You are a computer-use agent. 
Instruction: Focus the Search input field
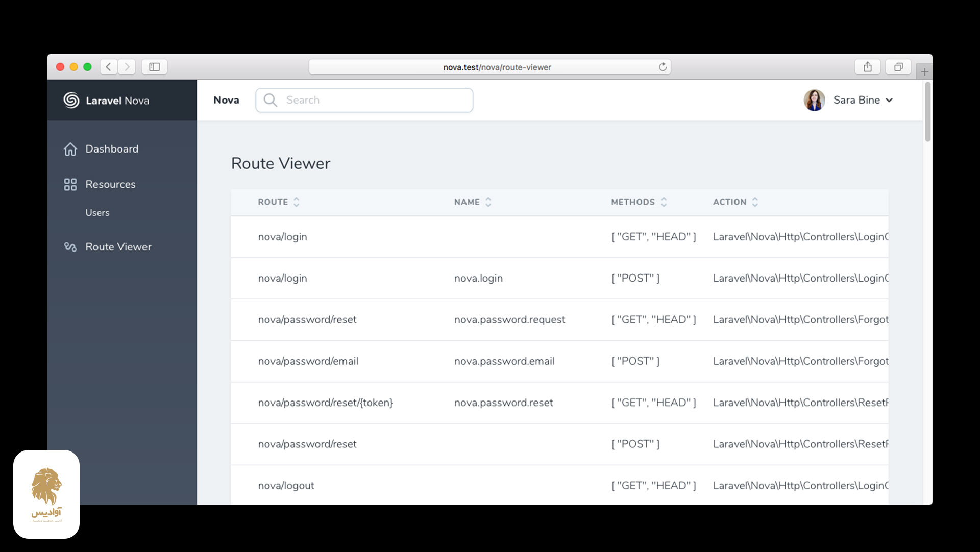[364, 100]
